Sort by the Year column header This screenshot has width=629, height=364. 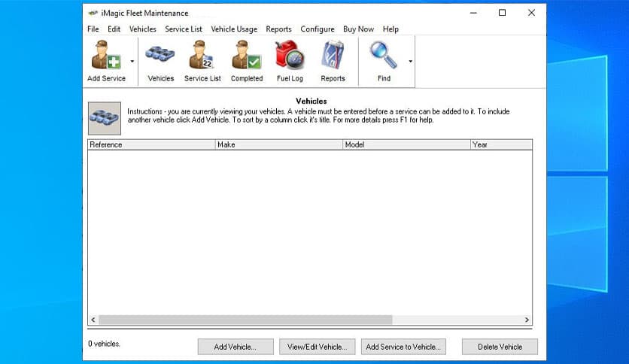[x=501, y=144]
